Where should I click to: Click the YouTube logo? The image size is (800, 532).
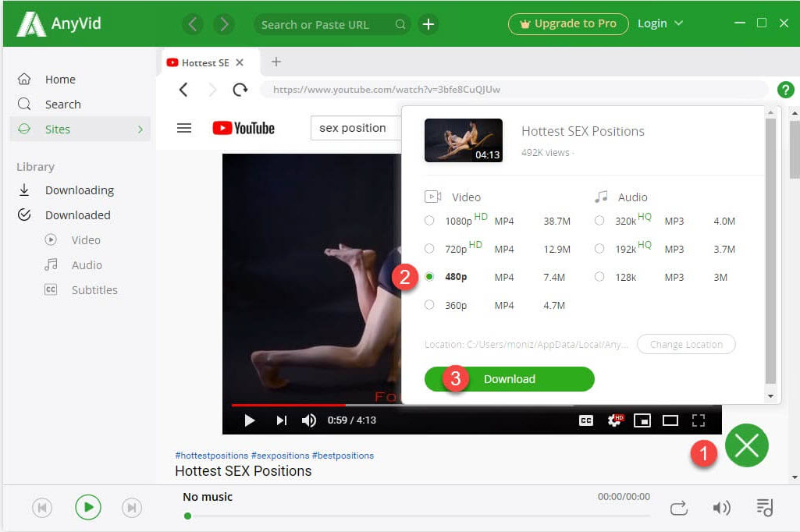(x=244, y=128)
